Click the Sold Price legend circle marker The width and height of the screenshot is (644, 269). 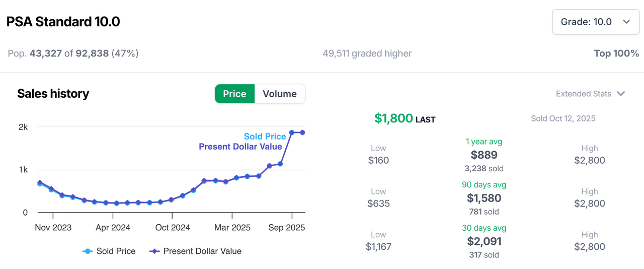coord(88,251)
